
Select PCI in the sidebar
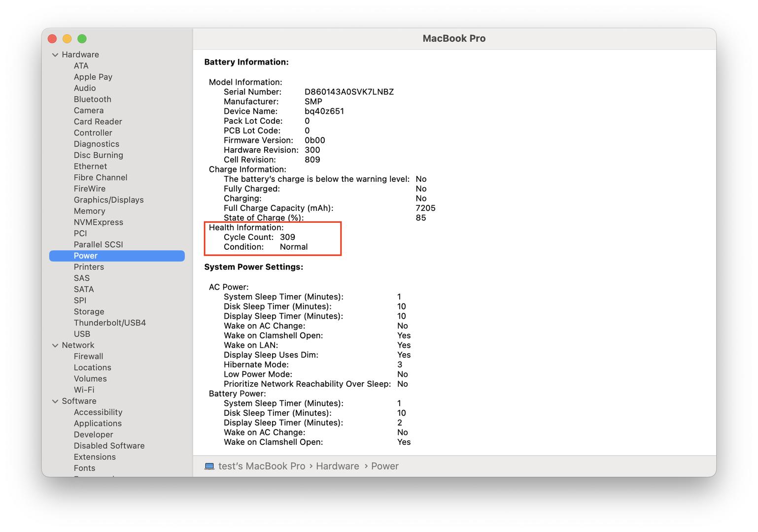pyautogui.click(x=80, y=233)
